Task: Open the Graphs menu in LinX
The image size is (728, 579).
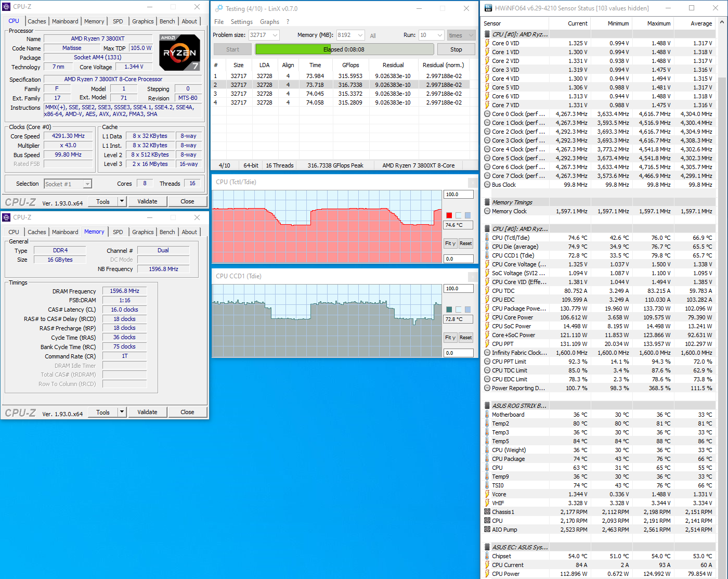Action: [269, 22]
